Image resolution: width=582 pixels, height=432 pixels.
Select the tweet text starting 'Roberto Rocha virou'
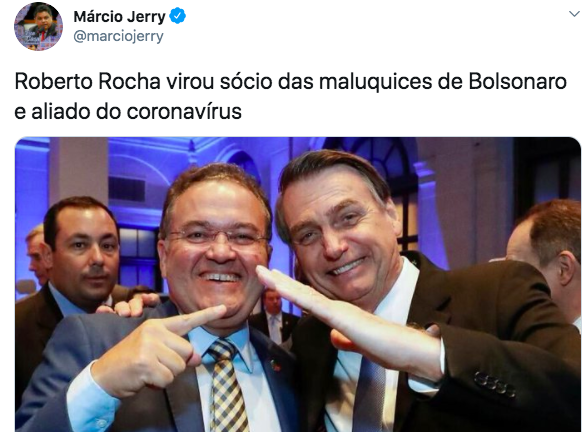click(291, 96)
